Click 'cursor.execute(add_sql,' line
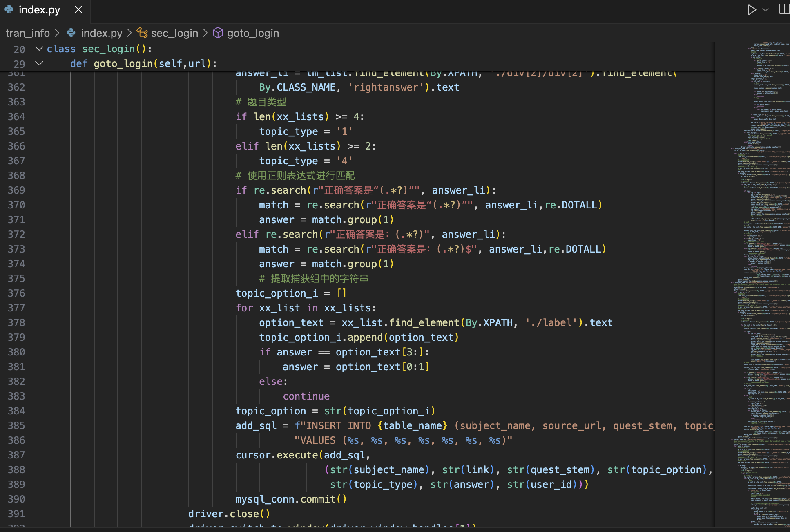The height and width of the screenshot is (532, 790). point(303,455)
